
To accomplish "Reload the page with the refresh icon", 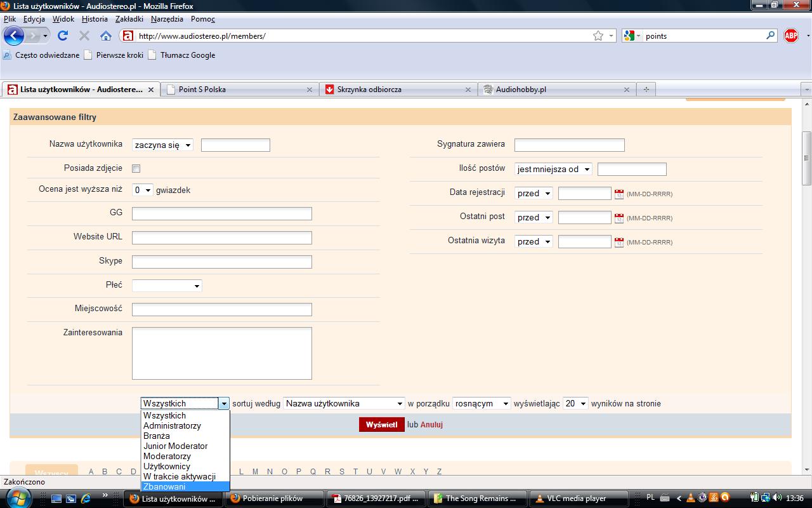I will pyautogui.click(x=62, y=36).
